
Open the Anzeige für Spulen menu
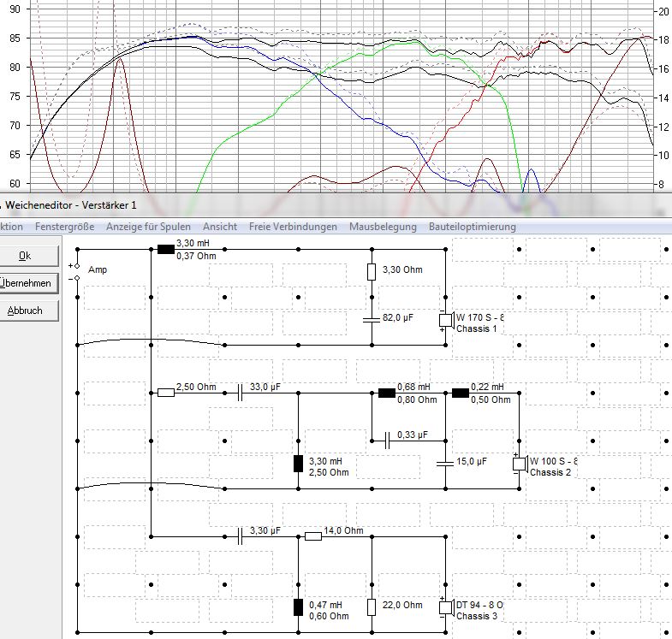148,227
